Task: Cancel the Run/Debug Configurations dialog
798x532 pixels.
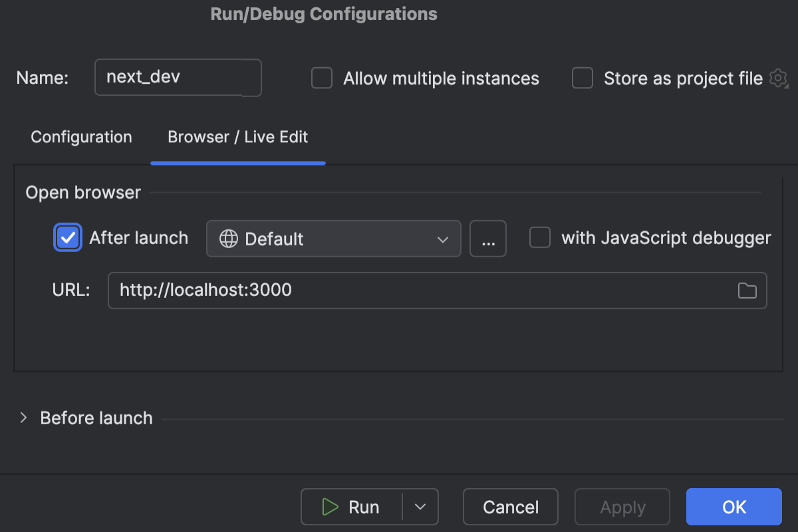Action: [x=510, y=506]
